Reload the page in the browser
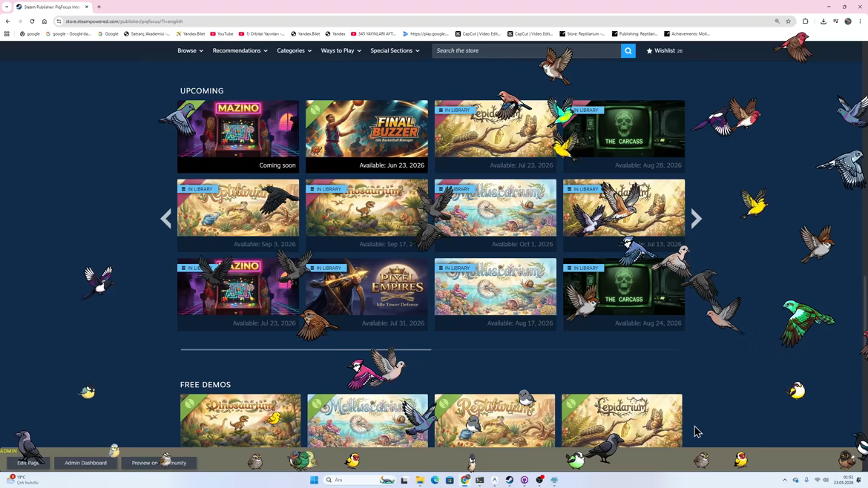Image resolution: width=868 pixels, height=488 pixels. pyautogui.click(x=32, y=21)
